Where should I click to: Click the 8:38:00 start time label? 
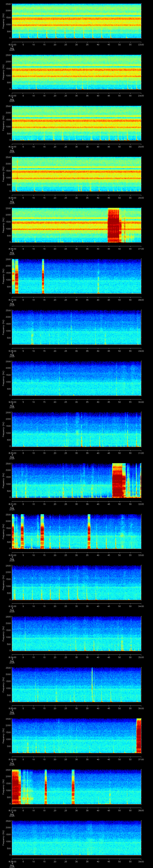[12, 862]
